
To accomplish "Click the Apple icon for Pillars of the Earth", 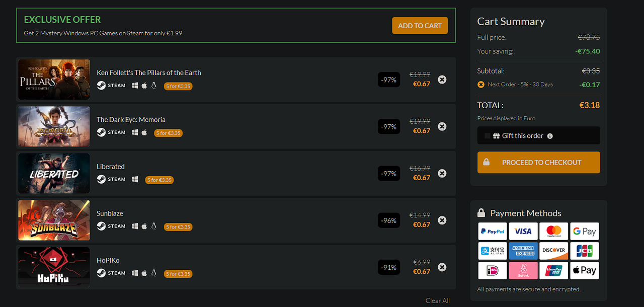I will point(144,86).
